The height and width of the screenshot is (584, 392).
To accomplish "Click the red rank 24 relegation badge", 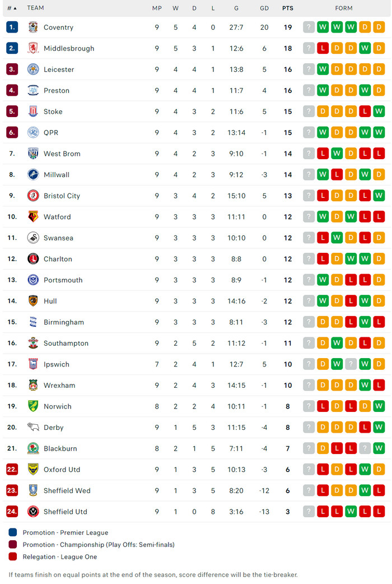I will [x=12, y=512].
